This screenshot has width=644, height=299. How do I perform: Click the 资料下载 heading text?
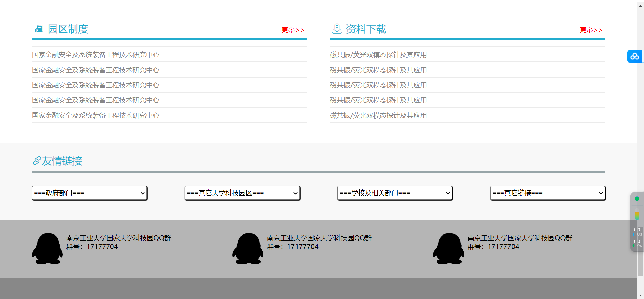366,29
